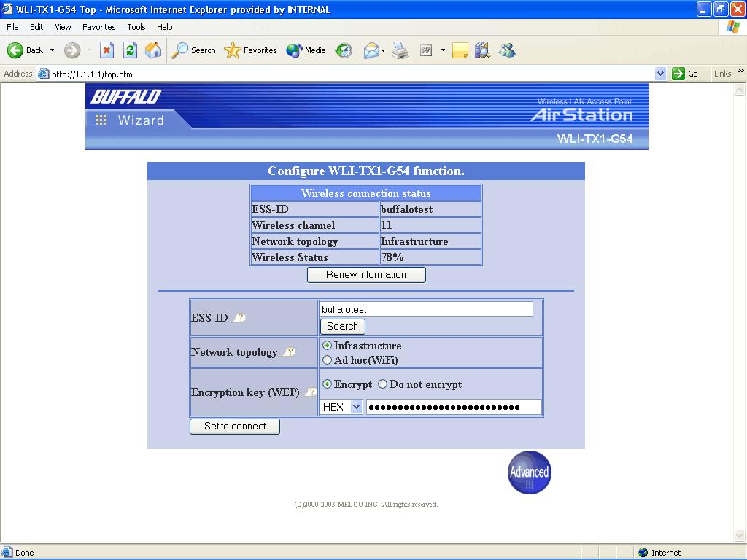Open the Tools menu
747x560 pixels.
pyautogui.click(x=136, y=27)
